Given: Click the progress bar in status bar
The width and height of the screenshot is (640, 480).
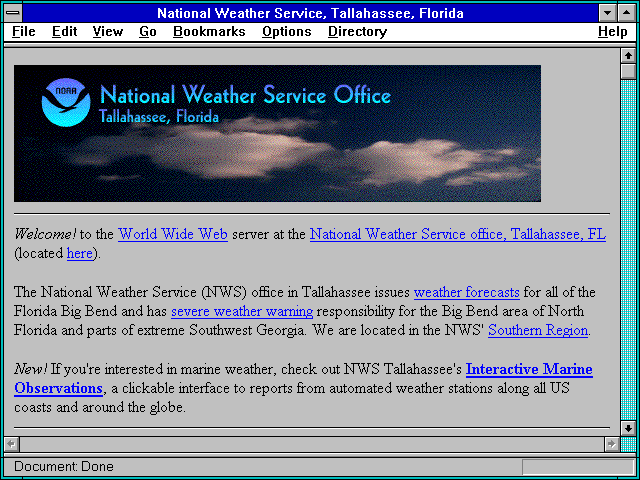Looking at the screenshot, I should click(x=578, y=467).
